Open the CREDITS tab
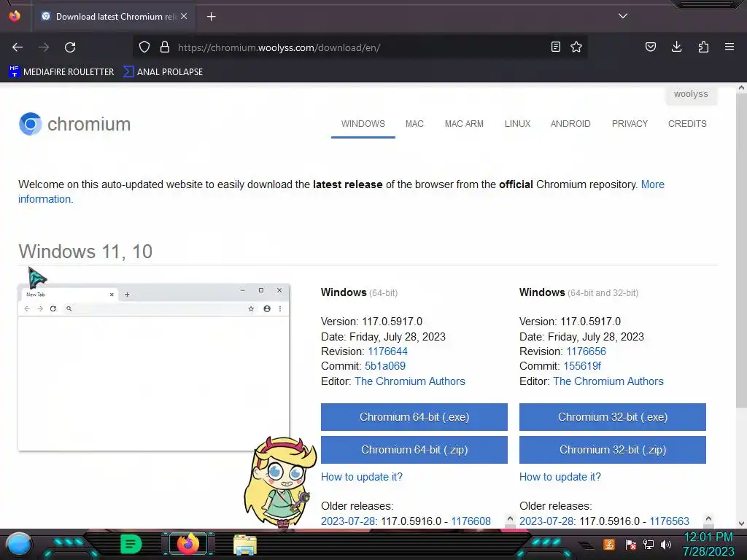This screenshot has height=560, width=747. click(687, 124)
